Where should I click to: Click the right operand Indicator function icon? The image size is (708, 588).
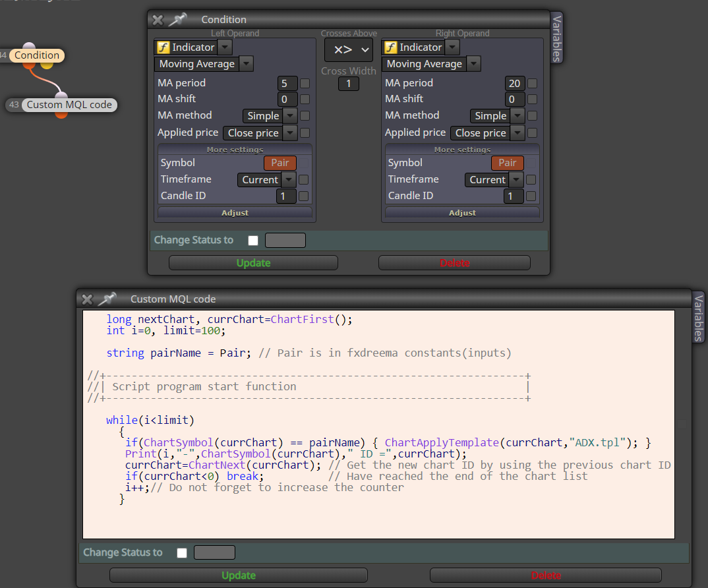point(390,47)
